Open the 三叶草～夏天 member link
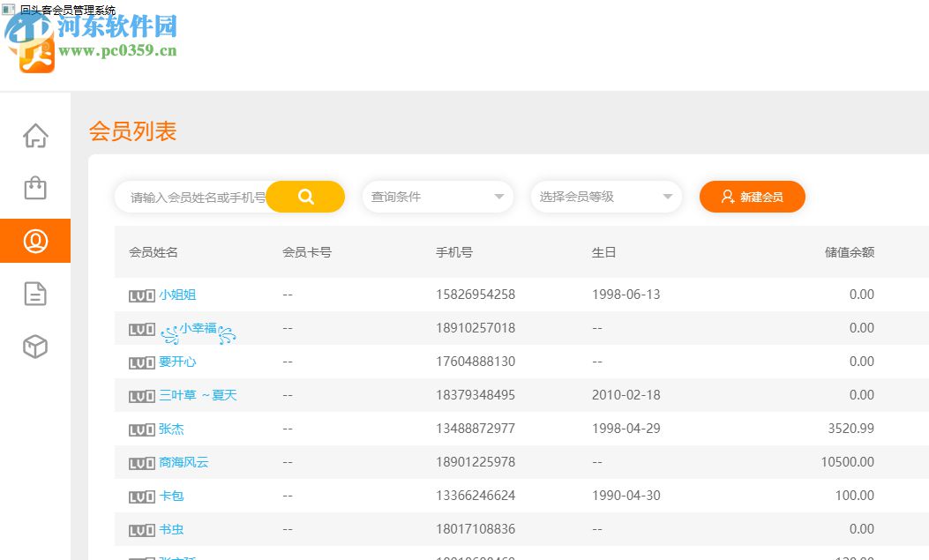This screenshot has width=929, height=560. 199,395
